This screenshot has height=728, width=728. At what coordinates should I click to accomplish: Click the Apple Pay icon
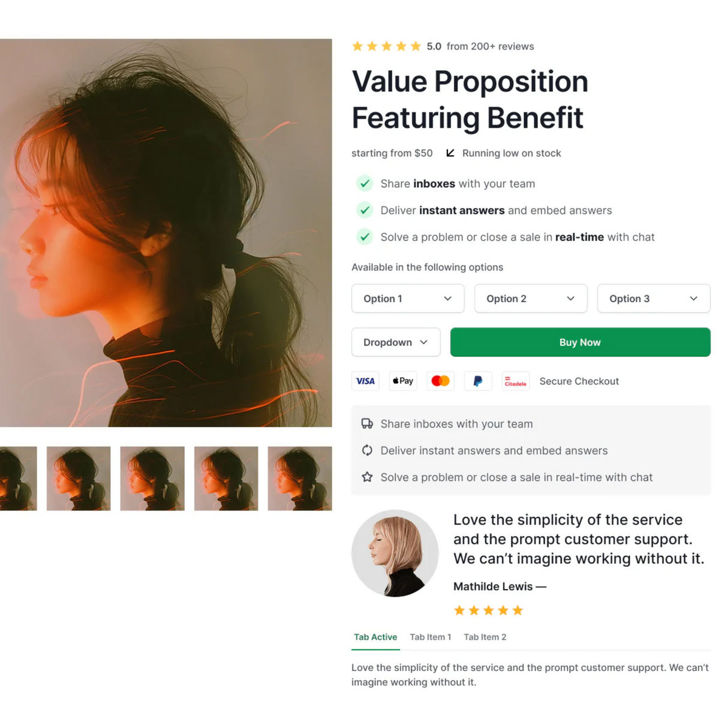[403, 381]
